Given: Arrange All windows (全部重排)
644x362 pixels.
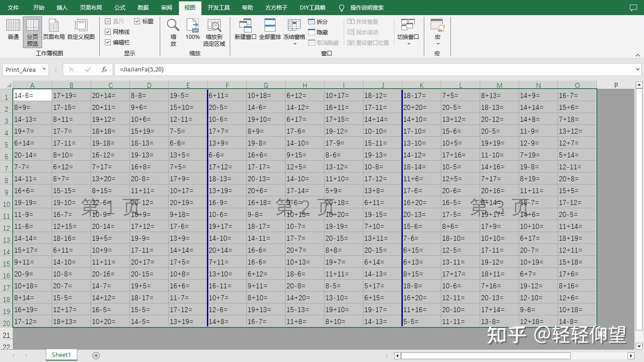Looking at the screenshot, I should coord(270,30).
